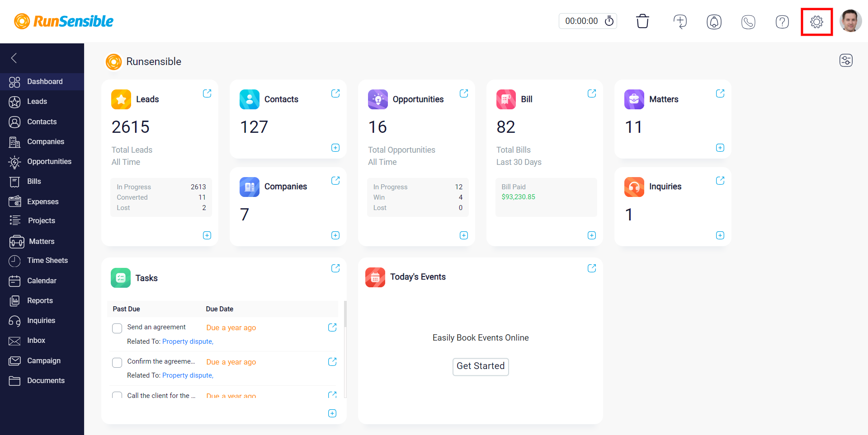Add new opportunity via plus icon

(x=464, y=235)
